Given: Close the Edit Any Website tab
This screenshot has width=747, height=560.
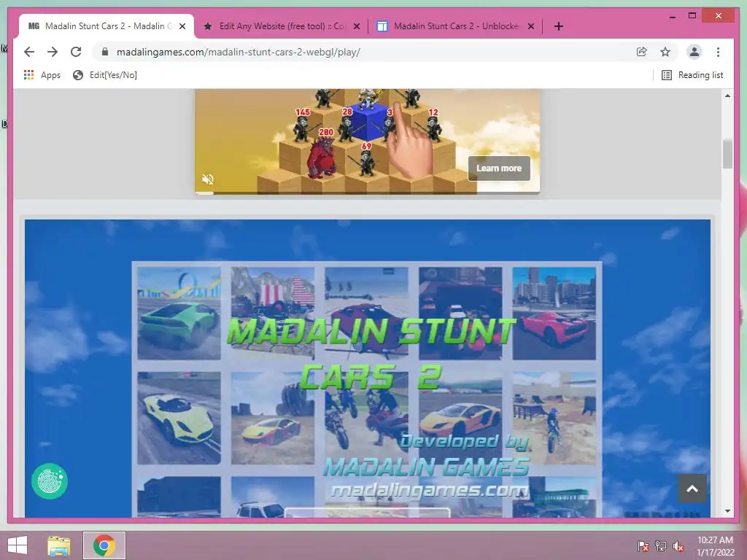Looking at the screenshot, I should click(356, 26).
